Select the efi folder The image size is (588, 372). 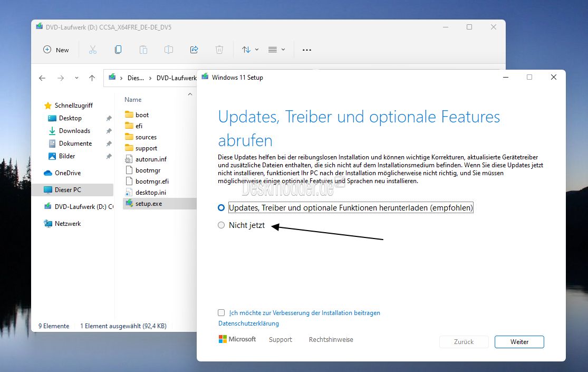139,126
